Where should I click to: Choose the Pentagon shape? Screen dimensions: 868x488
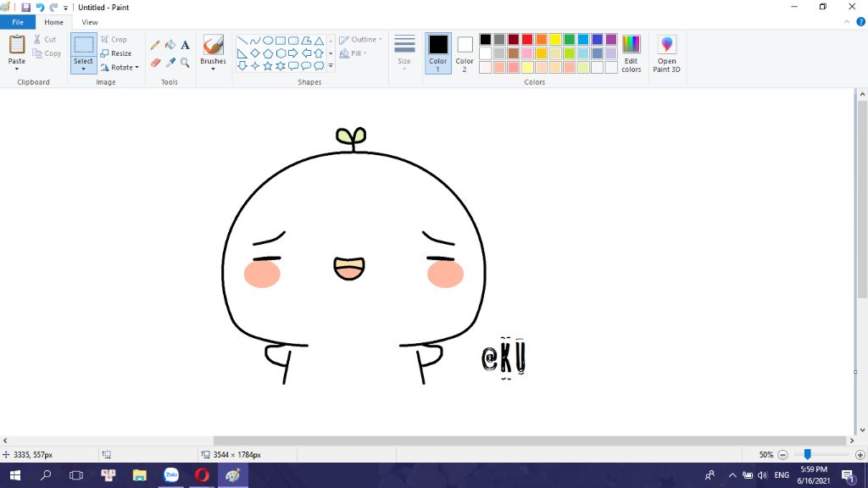267,53
